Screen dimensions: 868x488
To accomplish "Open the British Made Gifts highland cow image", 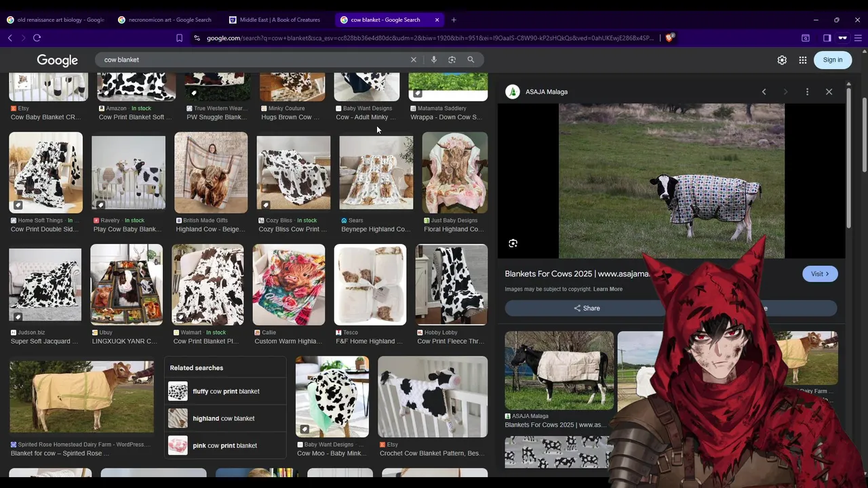I will pos(211,173).
